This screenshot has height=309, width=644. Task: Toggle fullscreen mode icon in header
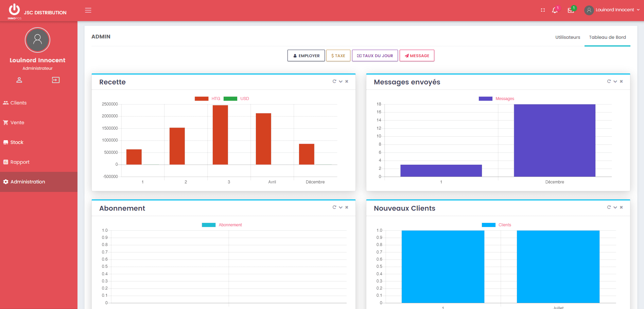pos(543,10)
